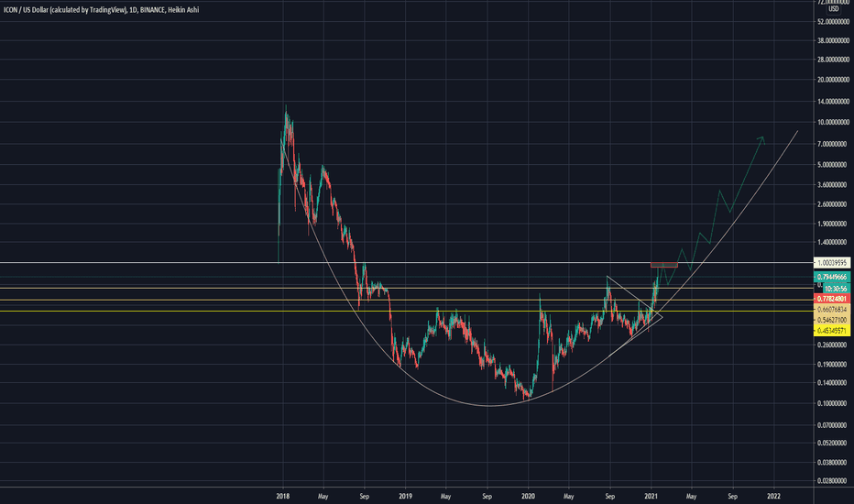This screenshot has width=854, height=504.
Task: Click the 0.05200000 price scale tick
Action: pyautogui.click(x=833, y=443)
